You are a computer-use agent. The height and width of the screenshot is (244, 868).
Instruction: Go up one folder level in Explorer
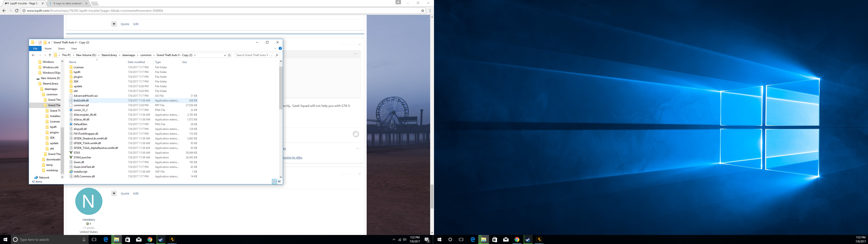(x=50, y=55)
